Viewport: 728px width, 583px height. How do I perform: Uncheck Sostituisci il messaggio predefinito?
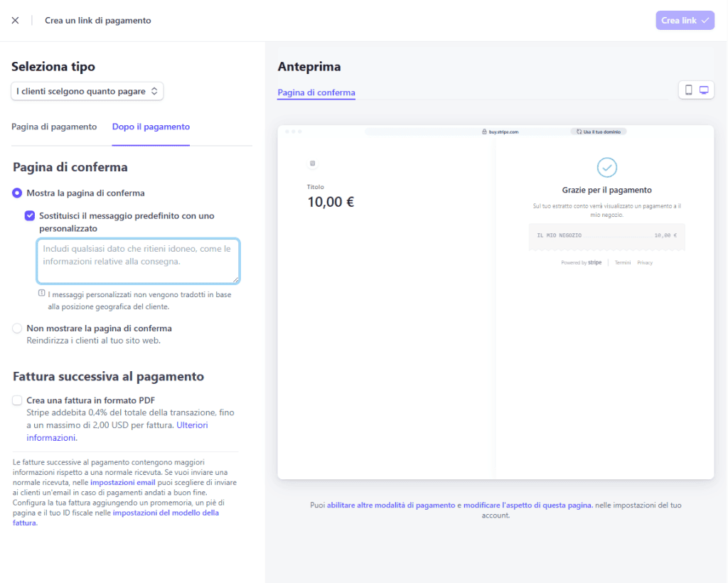(x=30, y=216)
